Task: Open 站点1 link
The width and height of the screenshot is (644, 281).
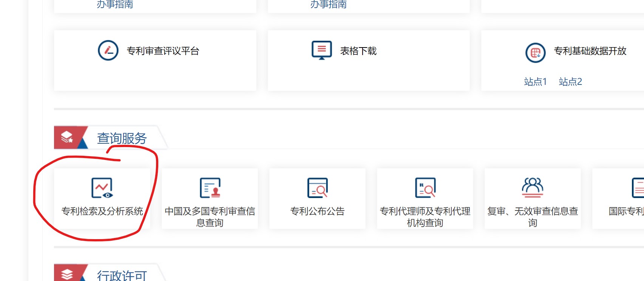Action: click(x=535, y=81)
